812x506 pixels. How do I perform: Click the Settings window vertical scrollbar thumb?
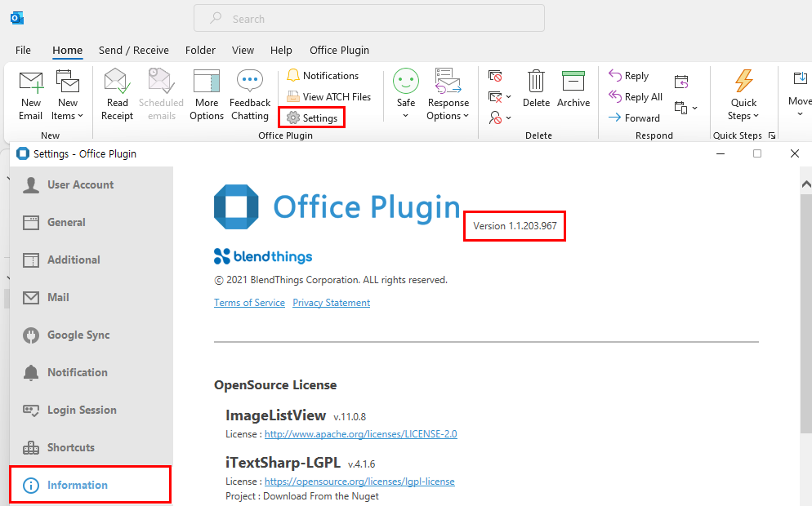click(805, 313)
